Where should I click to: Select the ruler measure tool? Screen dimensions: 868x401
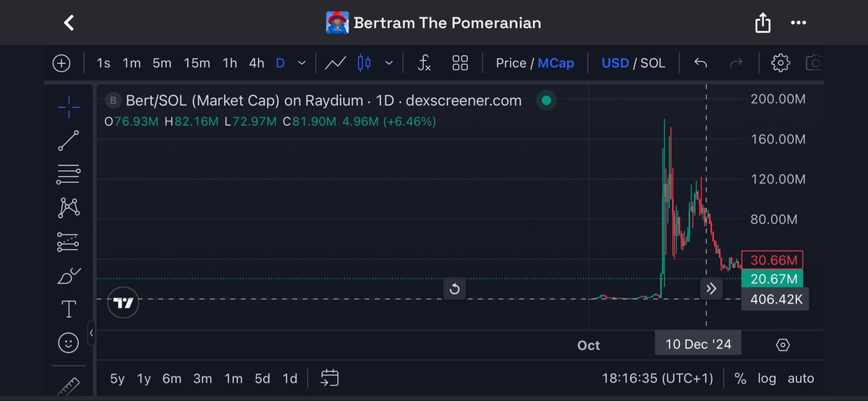(x=68, y=387)
